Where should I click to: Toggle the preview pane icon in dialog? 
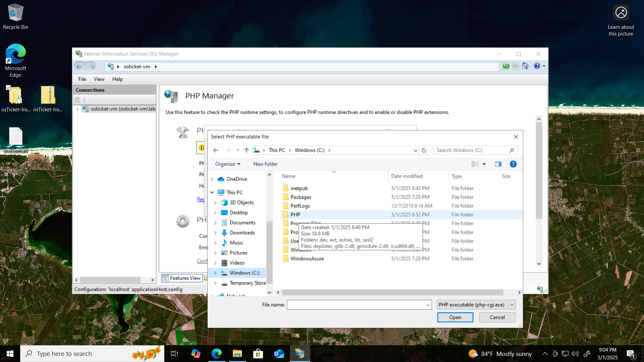click(x=498, y=164)
